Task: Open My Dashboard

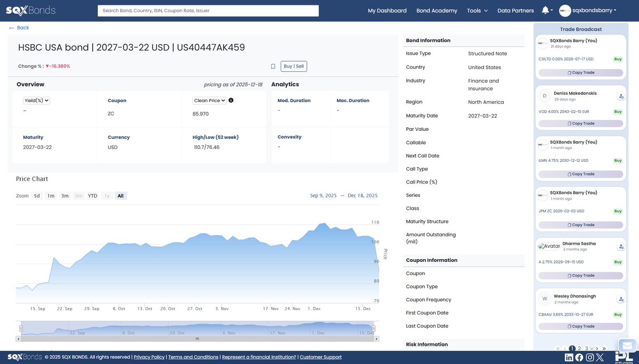Action: click(387, 11)
